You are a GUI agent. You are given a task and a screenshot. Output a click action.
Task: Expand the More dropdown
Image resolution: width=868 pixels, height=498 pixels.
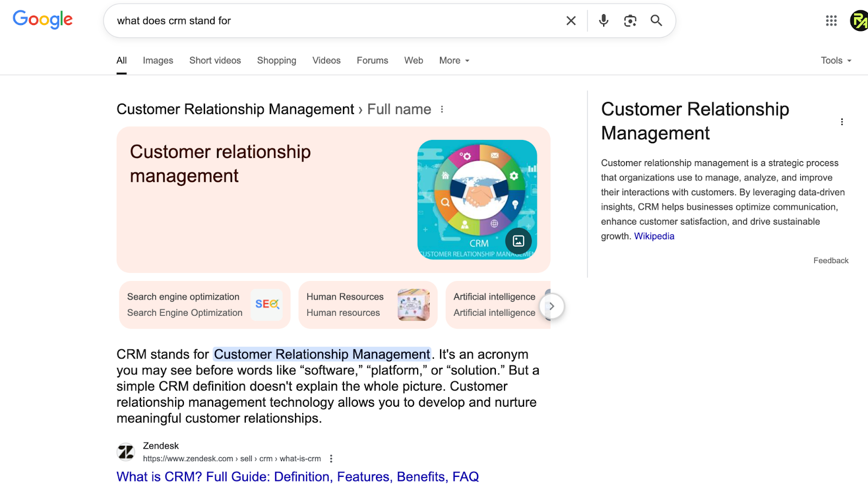454,60
